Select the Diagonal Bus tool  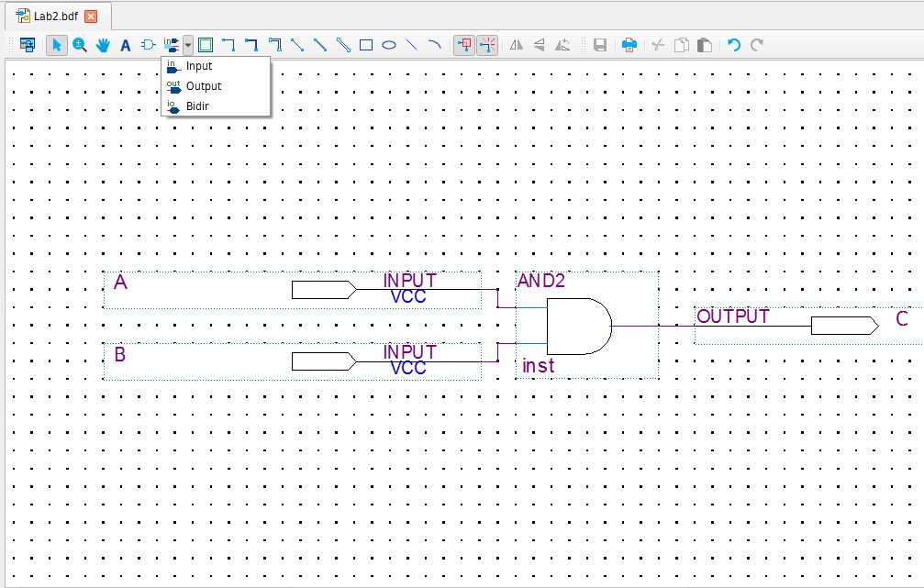coord(320,45)
